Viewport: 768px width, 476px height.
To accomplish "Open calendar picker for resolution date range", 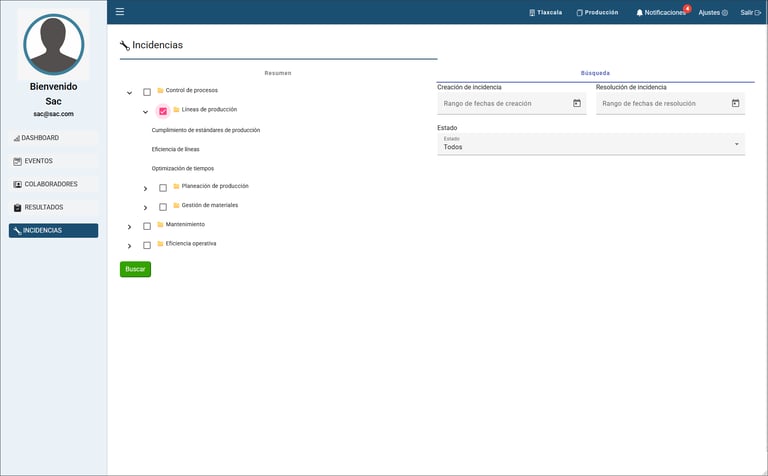I will pyautogui.click(x=735, y=103).
